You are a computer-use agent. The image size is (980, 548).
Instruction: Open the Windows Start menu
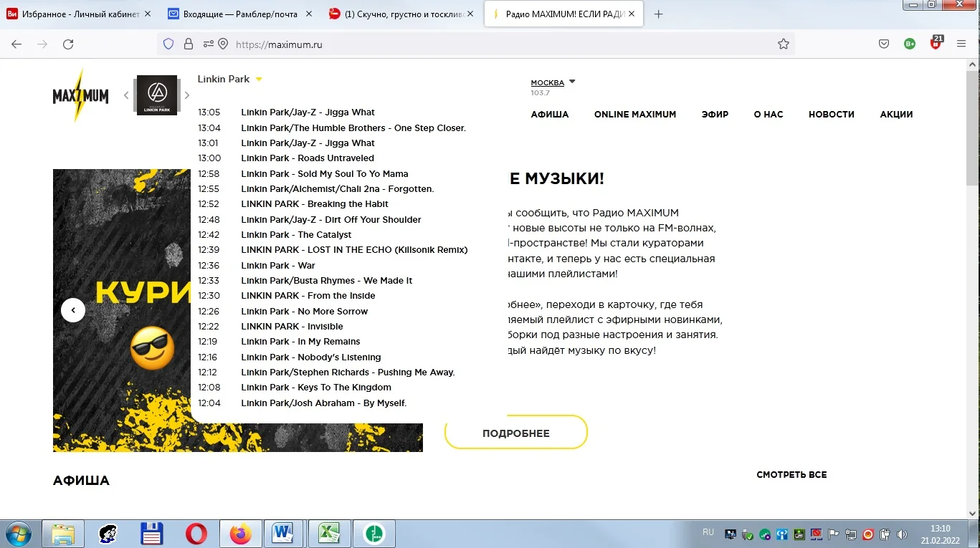[x=18, y=534]
